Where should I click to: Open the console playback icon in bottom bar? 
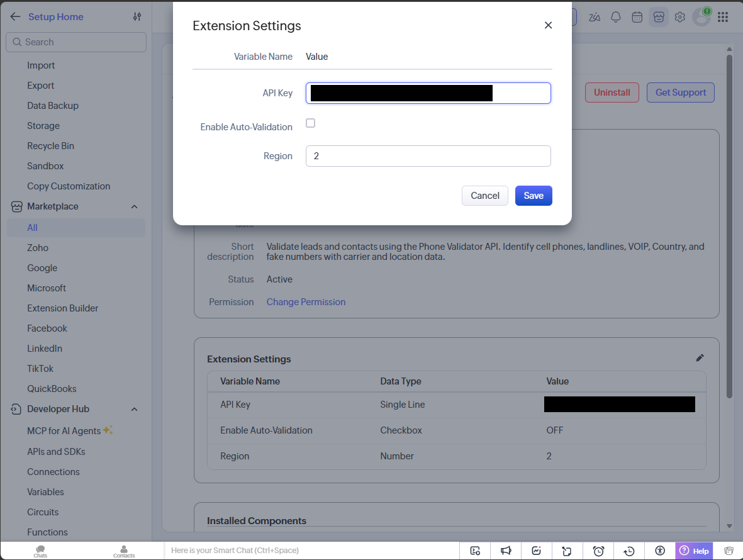(x=475, y=551)
